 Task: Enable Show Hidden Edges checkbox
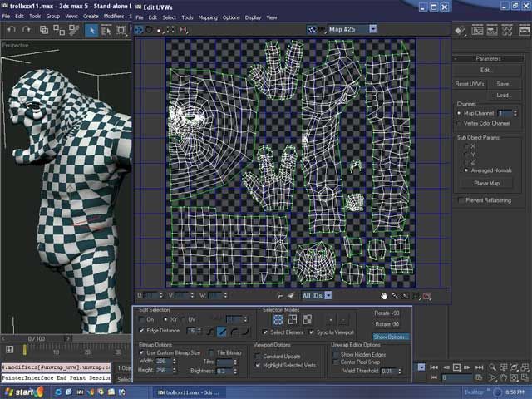click(336, 354)
